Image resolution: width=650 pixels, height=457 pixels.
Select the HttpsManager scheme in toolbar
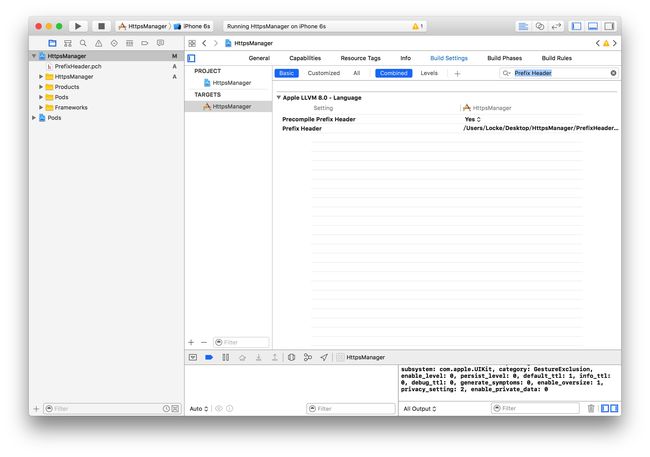[x=143, y=26]
